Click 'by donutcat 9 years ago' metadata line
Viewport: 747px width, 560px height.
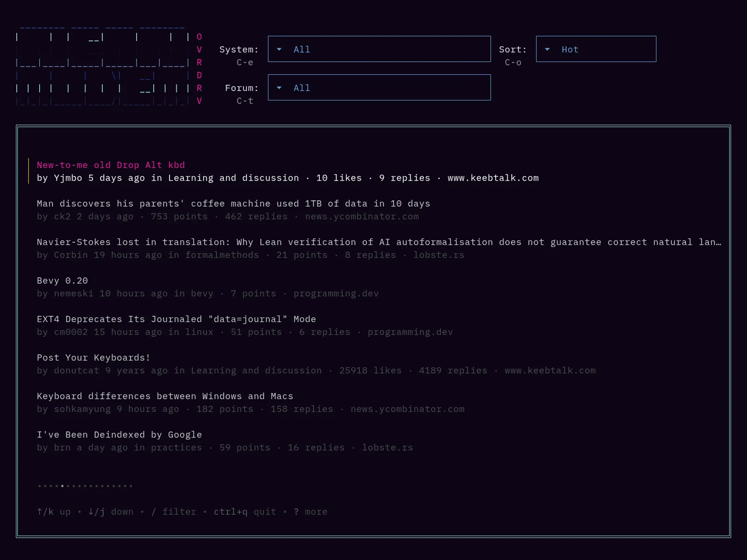click(317, 371)
